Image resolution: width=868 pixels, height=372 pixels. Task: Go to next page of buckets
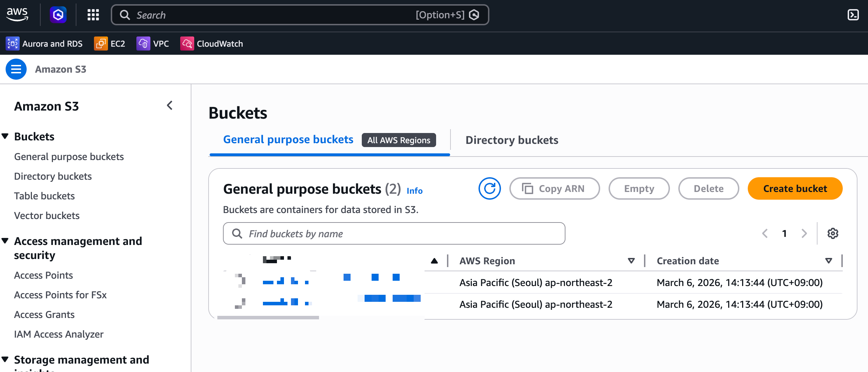click(x=804, y=233)
